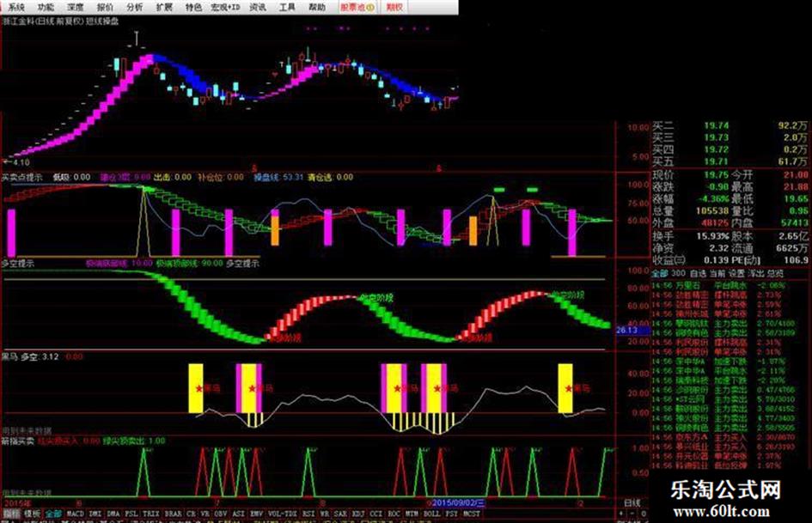Open the 系统 menu

pyautogui.click(x=16, y=7)
